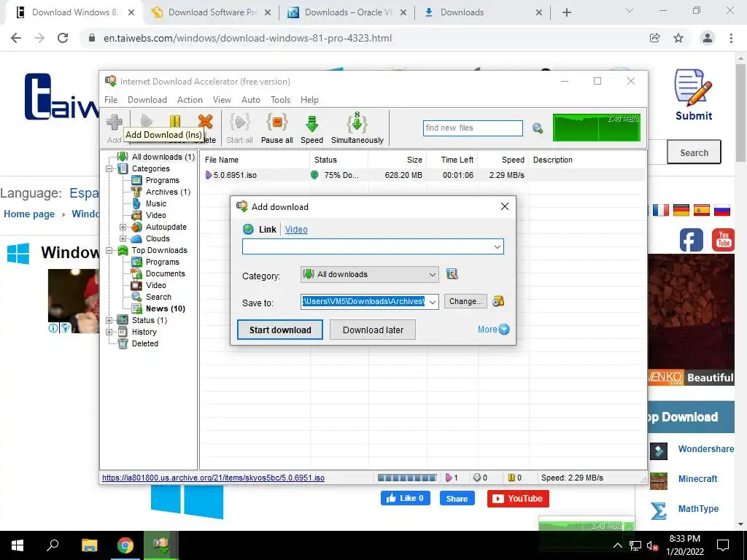Sort by the File Name column header
This screenshot has width=747, height=560.
[255, 160]
